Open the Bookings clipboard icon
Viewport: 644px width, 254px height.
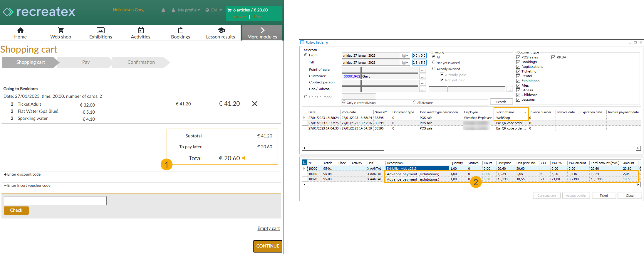pos(181,30)
